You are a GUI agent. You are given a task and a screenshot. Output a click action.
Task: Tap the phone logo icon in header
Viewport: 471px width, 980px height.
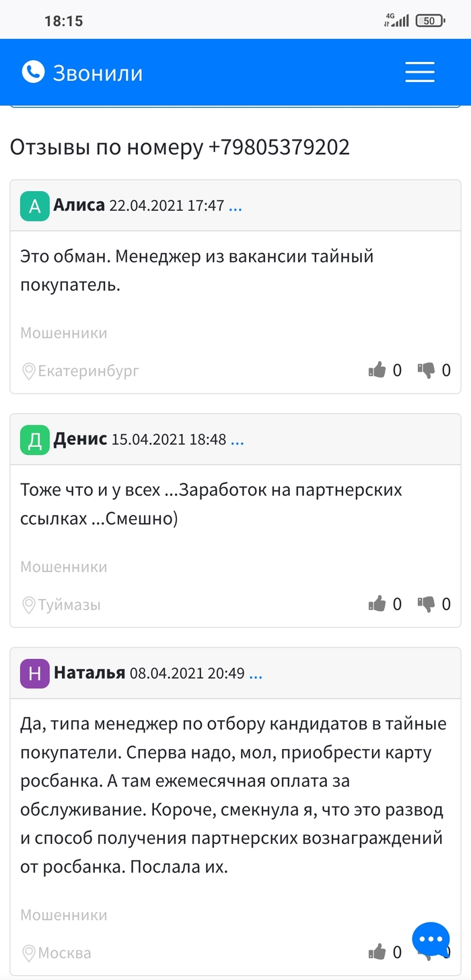click(x=33, y=72)
